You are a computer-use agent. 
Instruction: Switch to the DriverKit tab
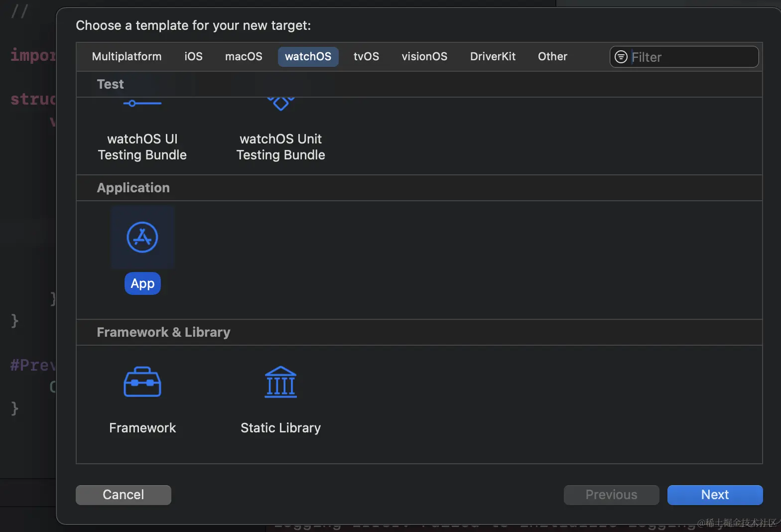click(x=493, y=56)
